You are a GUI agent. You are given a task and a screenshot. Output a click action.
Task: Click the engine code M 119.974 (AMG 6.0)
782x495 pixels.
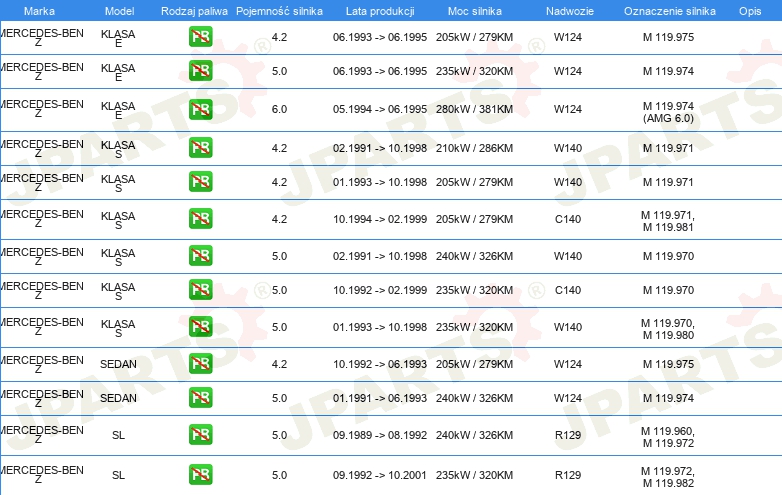pyautogui.click(x=668, y=112)
